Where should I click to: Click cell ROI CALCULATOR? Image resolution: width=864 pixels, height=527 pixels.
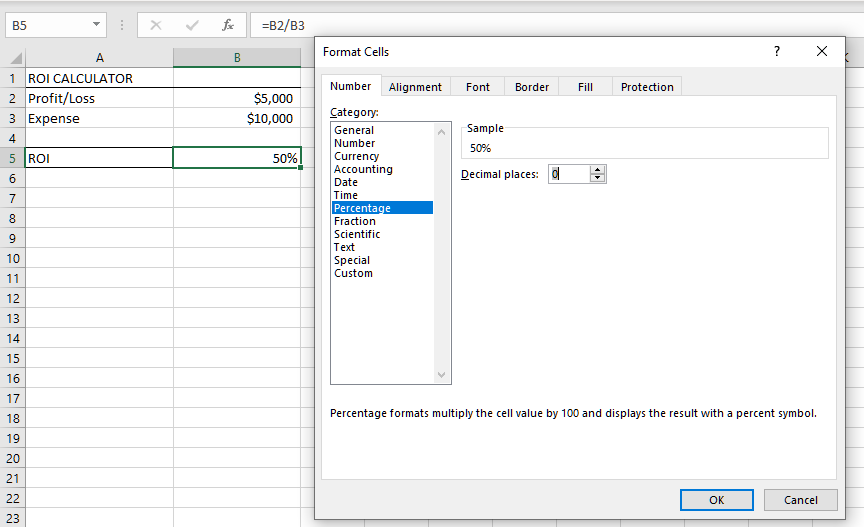click(99, 78)
